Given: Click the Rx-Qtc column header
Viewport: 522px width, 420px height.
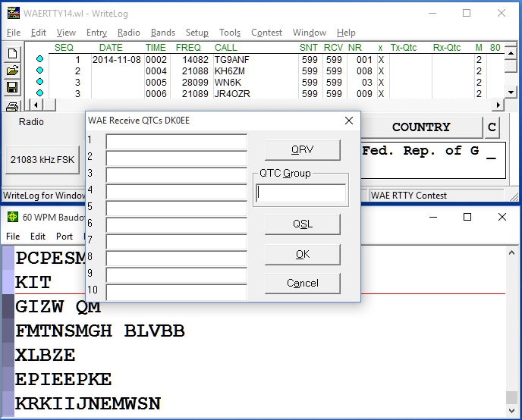Looking at the screenshot, I should (x=447, y=48).
